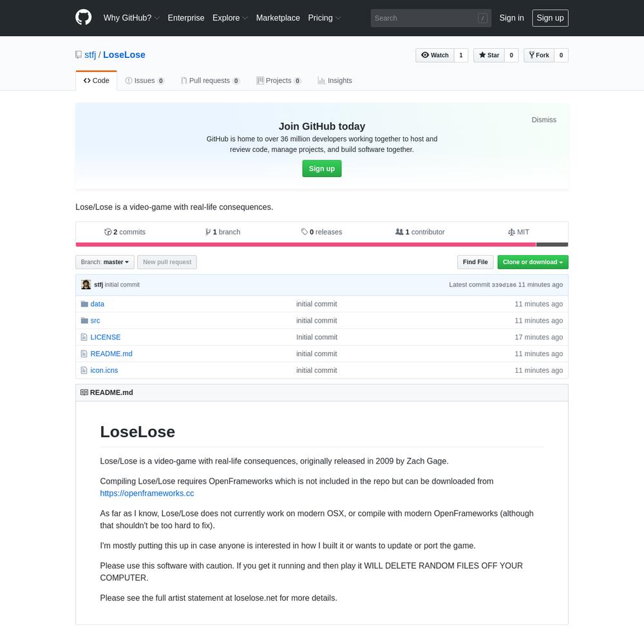Click '17 minutes ago' timestamp in LICENSE row

(538, 337)
